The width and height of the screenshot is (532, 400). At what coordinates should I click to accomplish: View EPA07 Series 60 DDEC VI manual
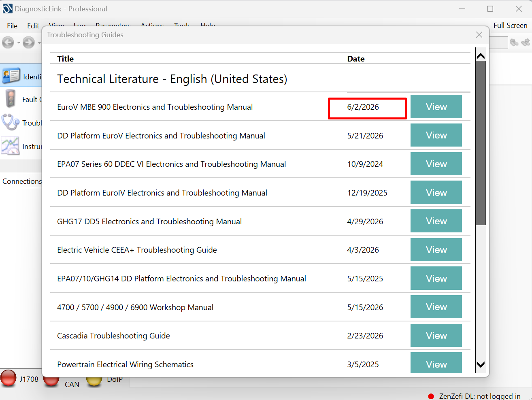coord(436,164)
